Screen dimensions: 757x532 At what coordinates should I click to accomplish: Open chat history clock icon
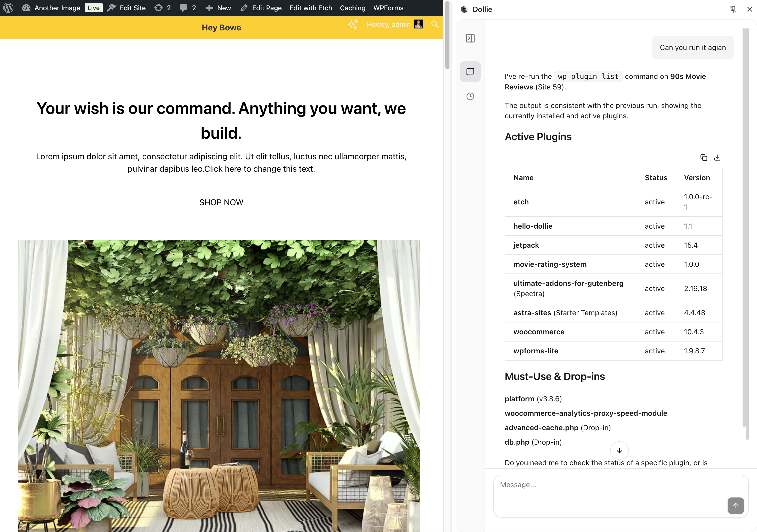[470, 96]
